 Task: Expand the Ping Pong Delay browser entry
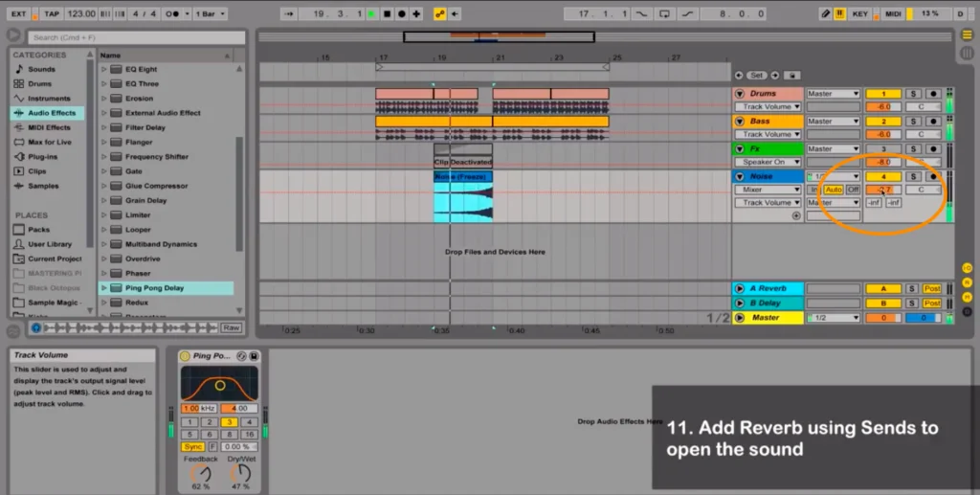103,288
